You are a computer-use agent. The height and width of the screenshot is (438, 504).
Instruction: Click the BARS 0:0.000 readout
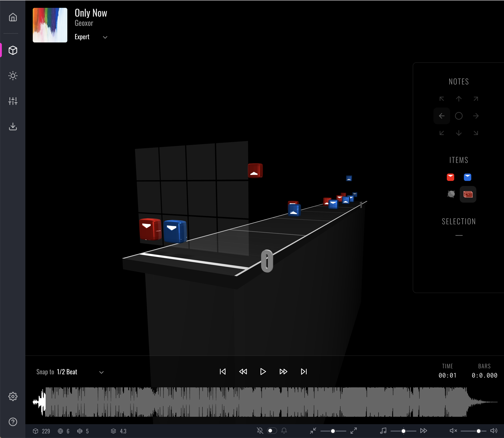[484, 371]
